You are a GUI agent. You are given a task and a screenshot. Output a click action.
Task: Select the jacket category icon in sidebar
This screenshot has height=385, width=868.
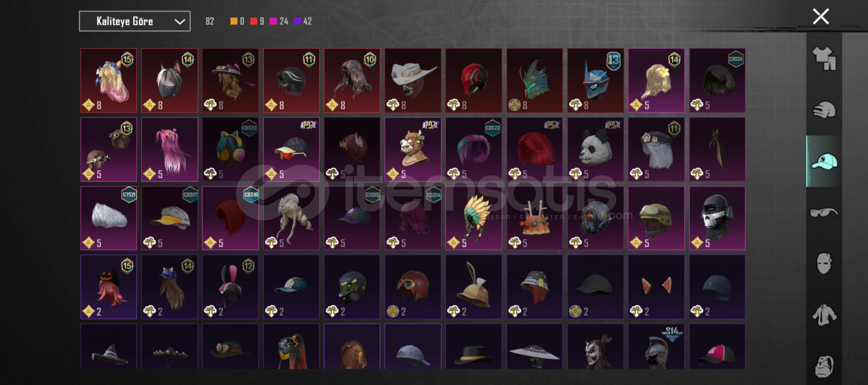[x=824, y=315]
